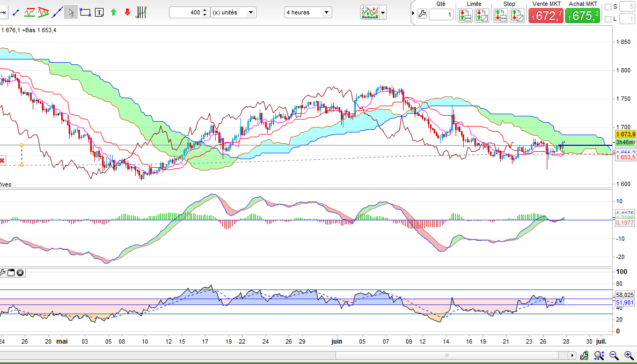Click the Qté quantity input field
This screenshot has width=637, height=364.
pos(441,15)
